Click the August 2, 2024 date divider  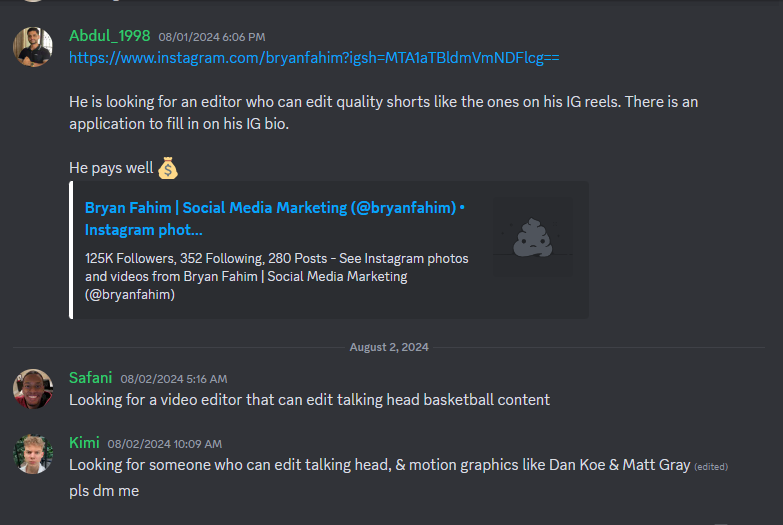pos(388,347)
